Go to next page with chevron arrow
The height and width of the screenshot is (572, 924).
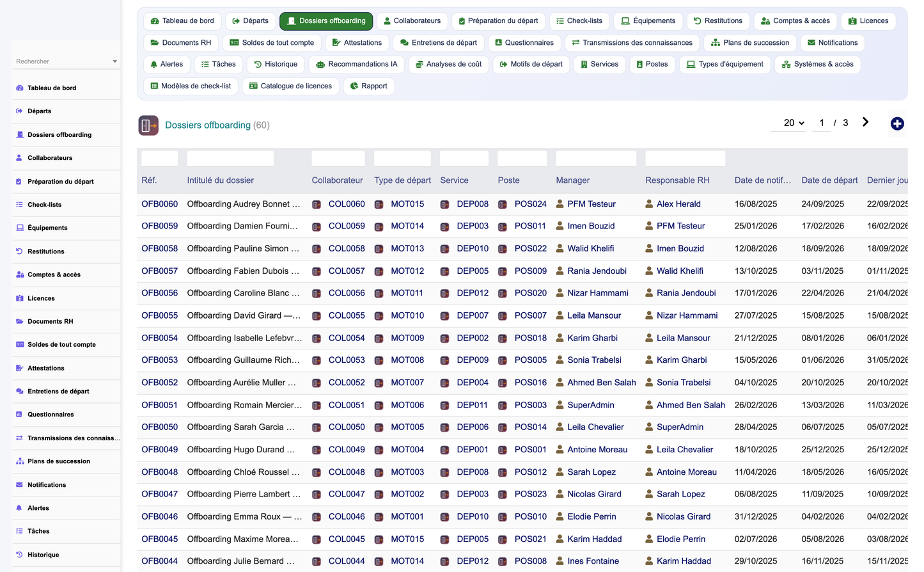pyautogui.click(x=865, y=122)
